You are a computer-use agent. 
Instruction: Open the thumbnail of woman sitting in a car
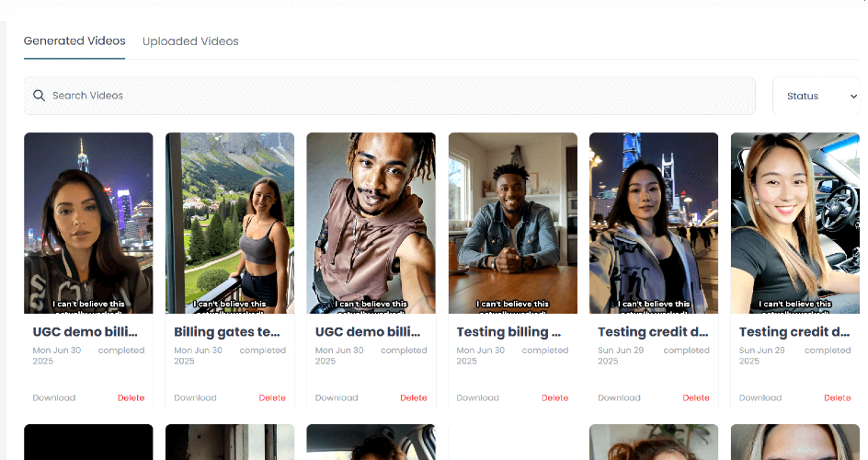[x=795, y=223]
